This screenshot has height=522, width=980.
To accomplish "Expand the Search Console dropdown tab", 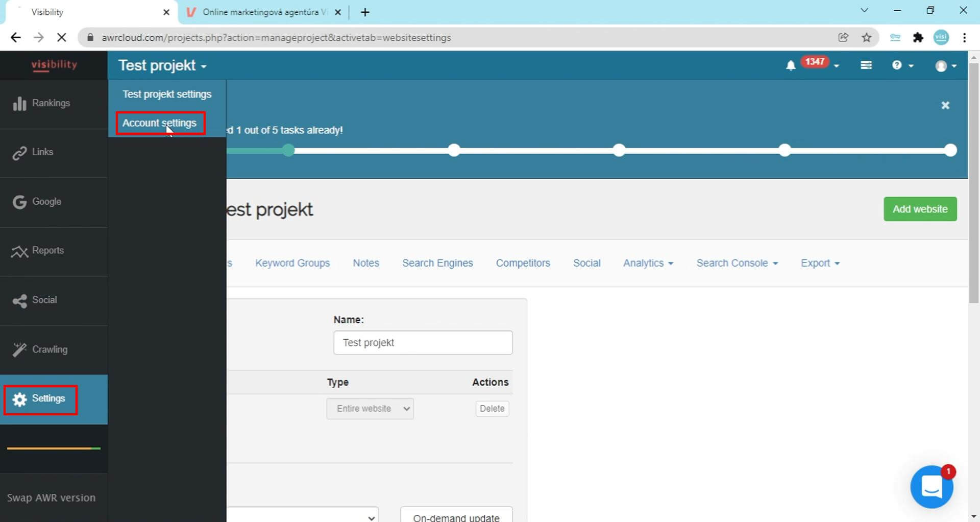I will click(737, 263).
